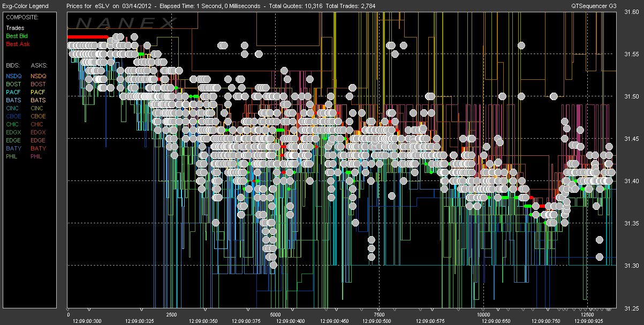Select PHIL in the ASKS column

[x=37, y=156]
